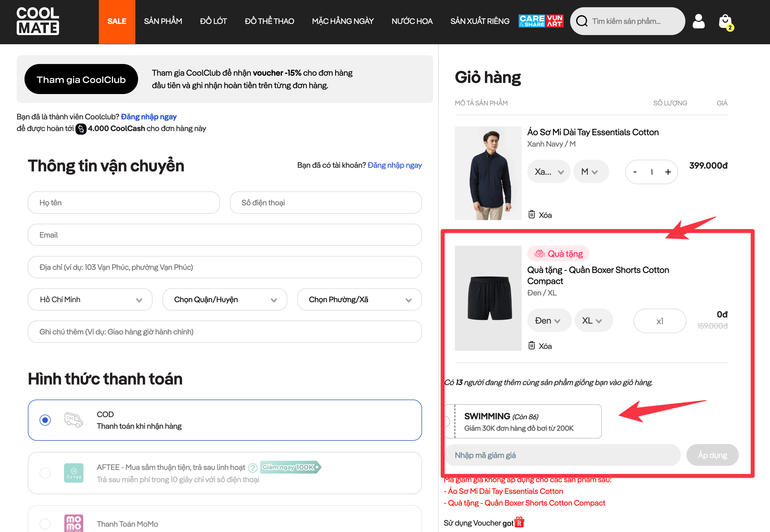This screenshot has width=770, height=532.
Task: Expand the Chọn Quận/Huyện dropdown
Action: [225, 299]
